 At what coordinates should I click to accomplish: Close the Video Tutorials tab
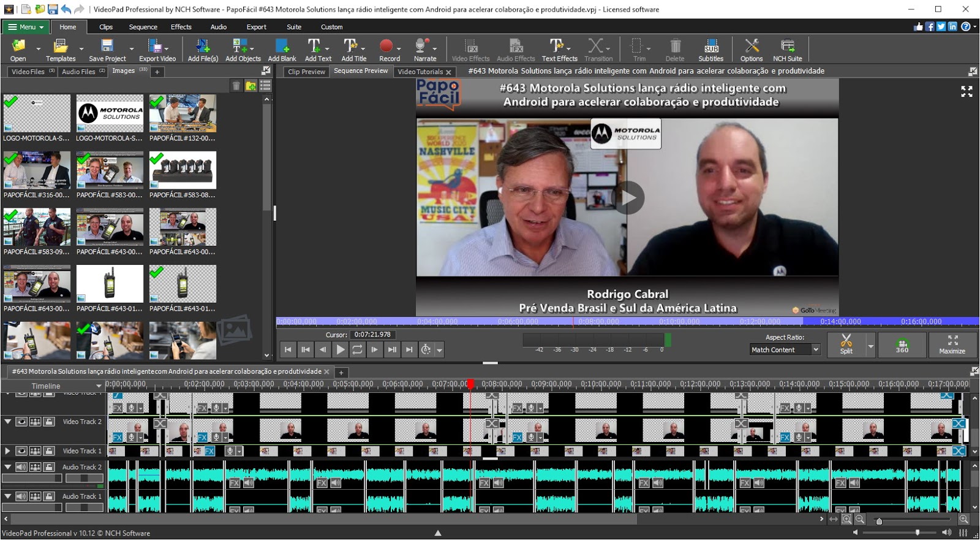pos(448,72)
